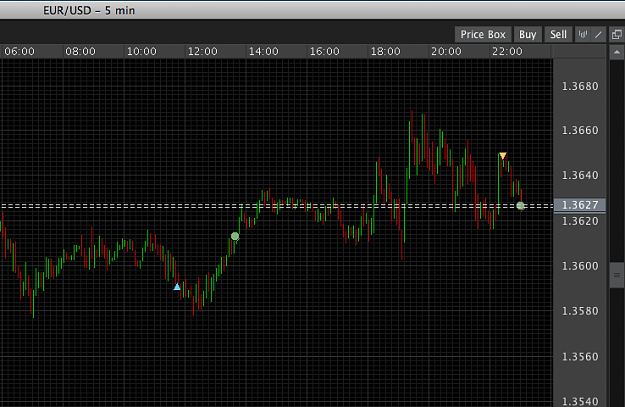Click the 18:00 time axis label

[385, 51]
